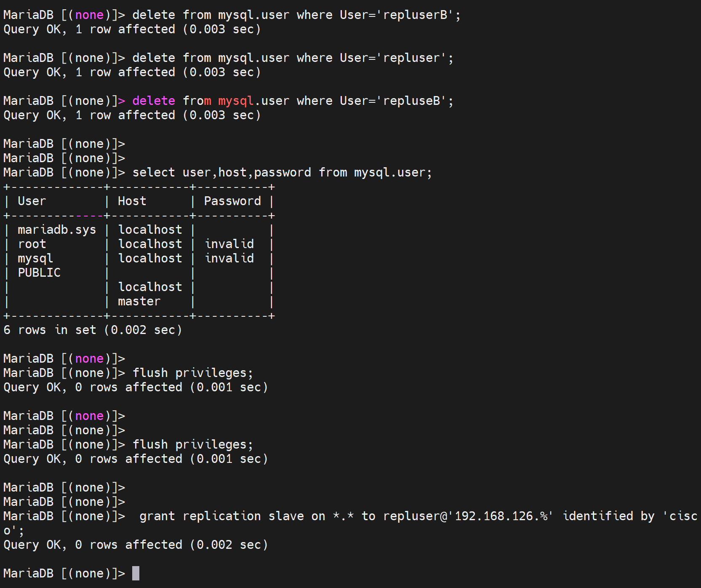Click the highlighted 'delete' keyword in magenta
The width and height of the screenshot is (701, 588).
[153, 101]
